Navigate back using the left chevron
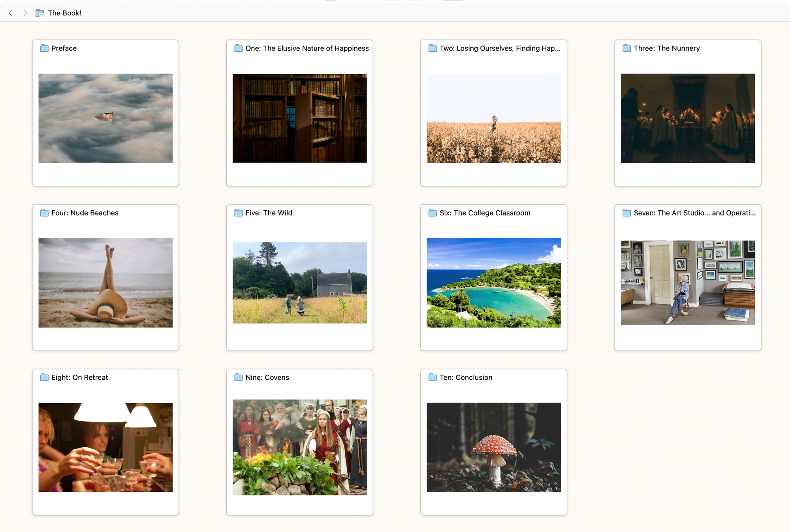This screenshot has height=532, width=790. point(10,13)
